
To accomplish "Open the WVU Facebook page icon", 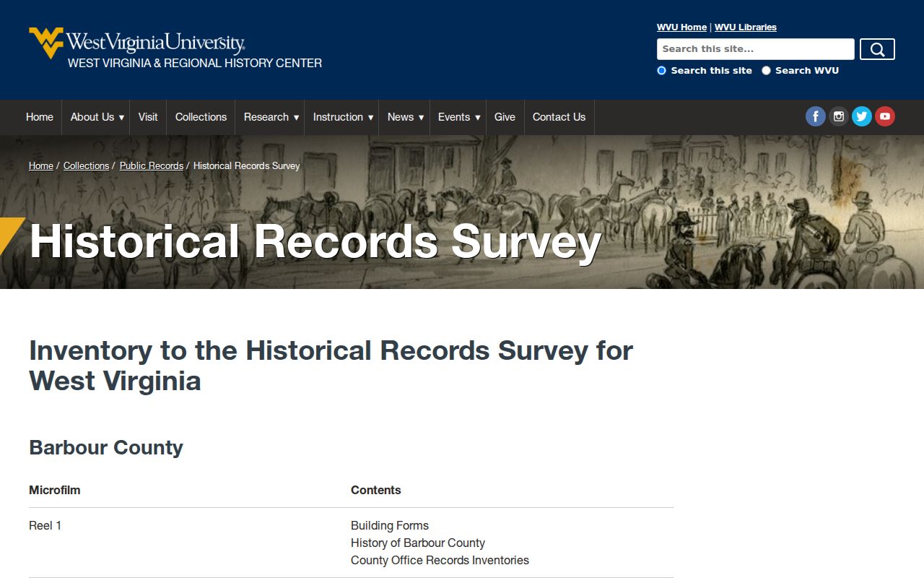I will coord(816,116).
